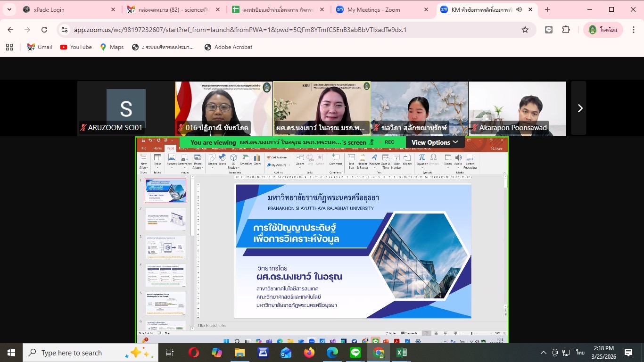The image size is (644, 362).
Task: Show next participants in gallery strip
Action: click(x=580, y=108)
